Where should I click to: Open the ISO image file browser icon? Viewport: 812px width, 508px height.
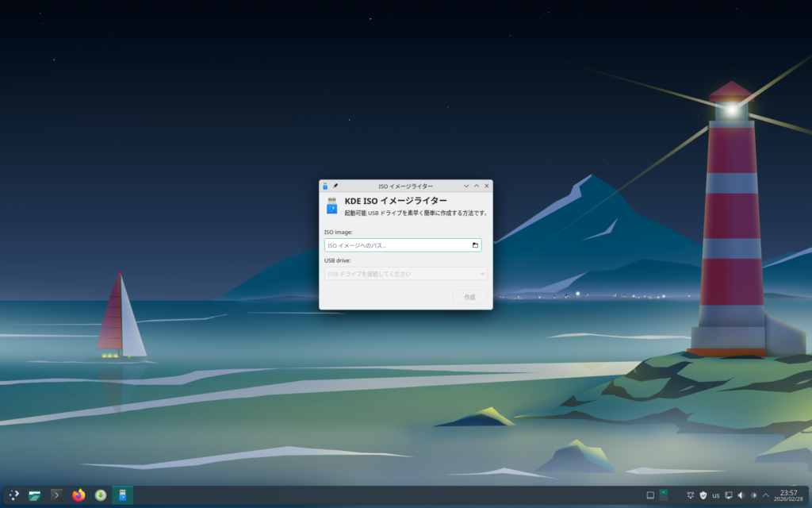[475, 245]
